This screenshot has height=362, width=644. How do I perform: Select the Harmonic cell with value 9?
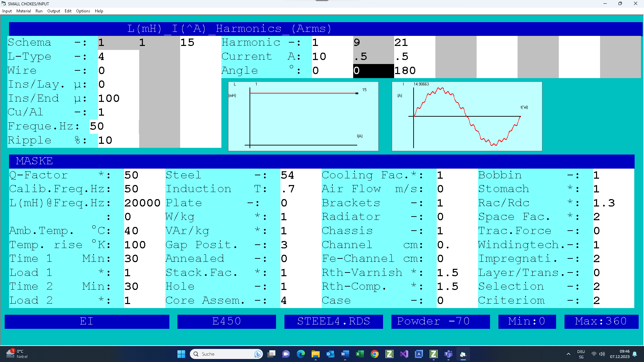tap(374, 43)
